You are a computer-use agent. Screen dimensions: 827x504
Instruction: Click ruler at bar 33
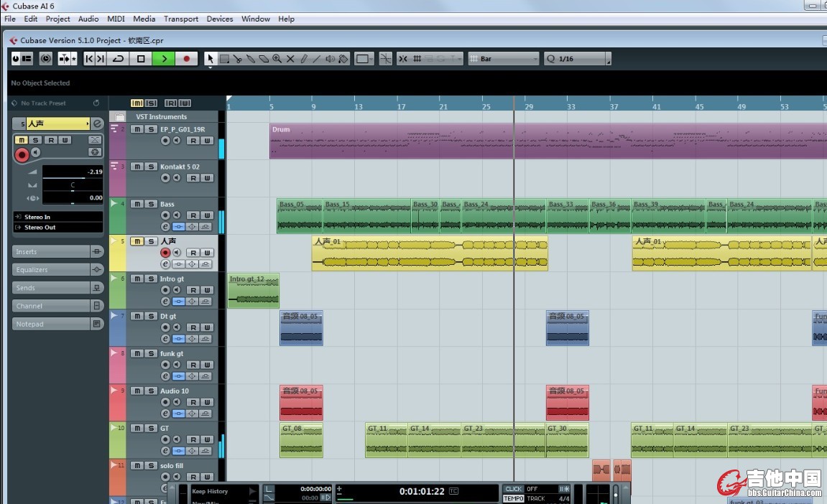tap(570, 106)
